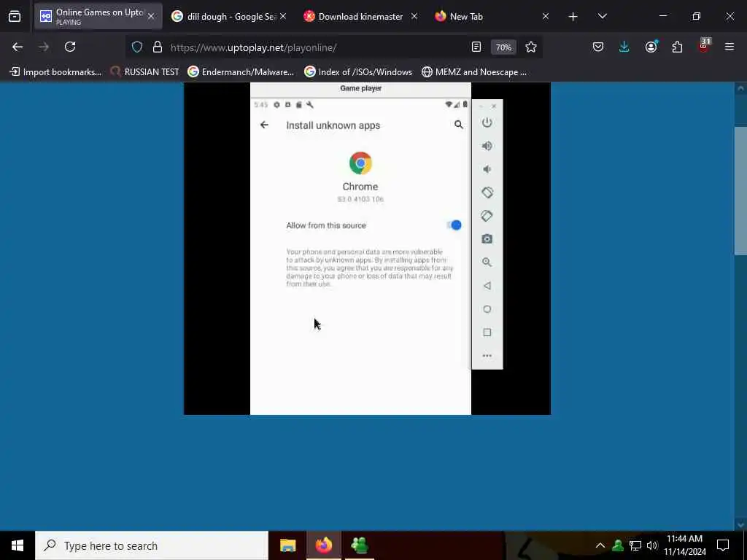Viewport: 747px width, 560px height.
Task: Open the Firefox account icon
Action: [651, 47]
